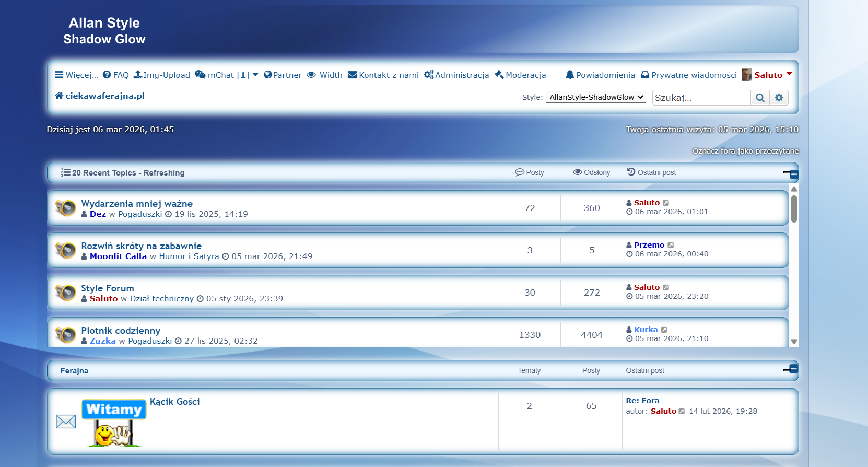This screenshot has width=868, height=467.
Task: Click Oznacz fora jako przeczytane
Action: coord(745,151)
